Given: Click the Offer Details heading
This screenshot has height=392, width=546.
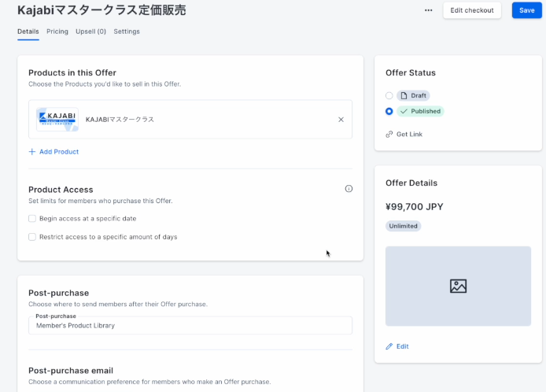Looking at the screenshot, I should (411, 183).
